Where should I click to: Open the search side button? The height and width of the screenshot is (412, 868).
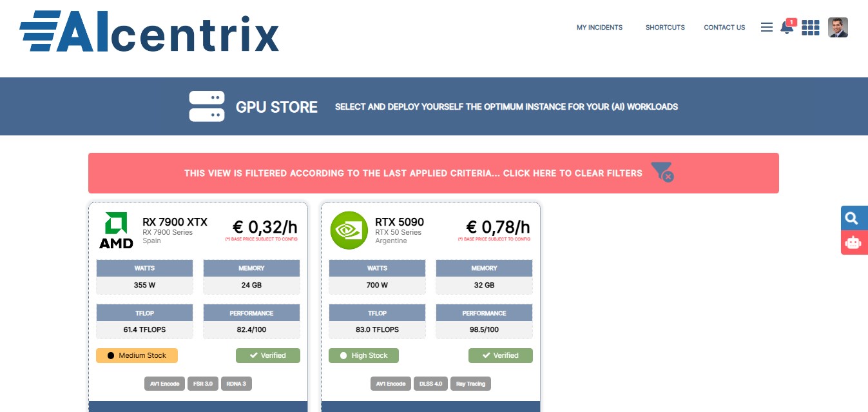[853, 218]
